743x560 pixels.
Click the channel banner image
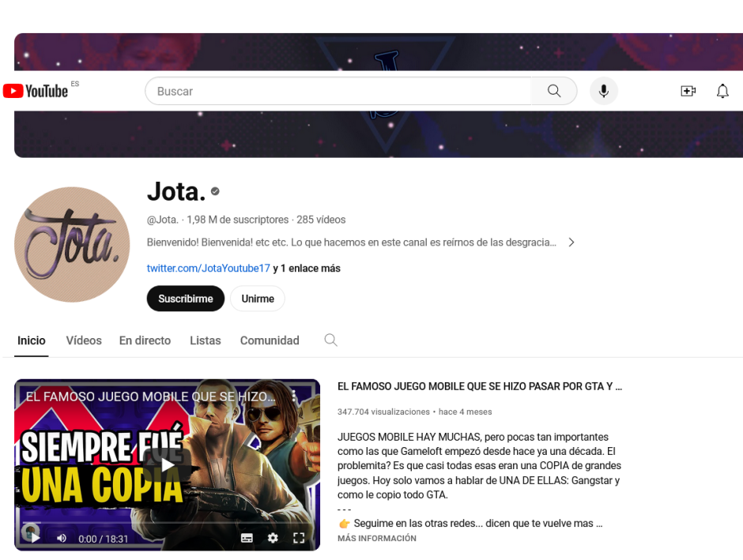(x=379, y=134)
